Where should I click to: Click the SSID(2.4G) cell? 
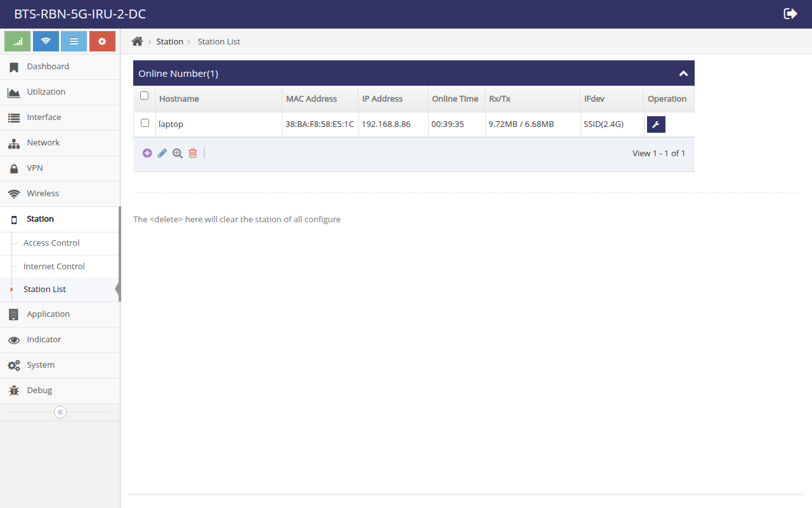tap(612, 124)
